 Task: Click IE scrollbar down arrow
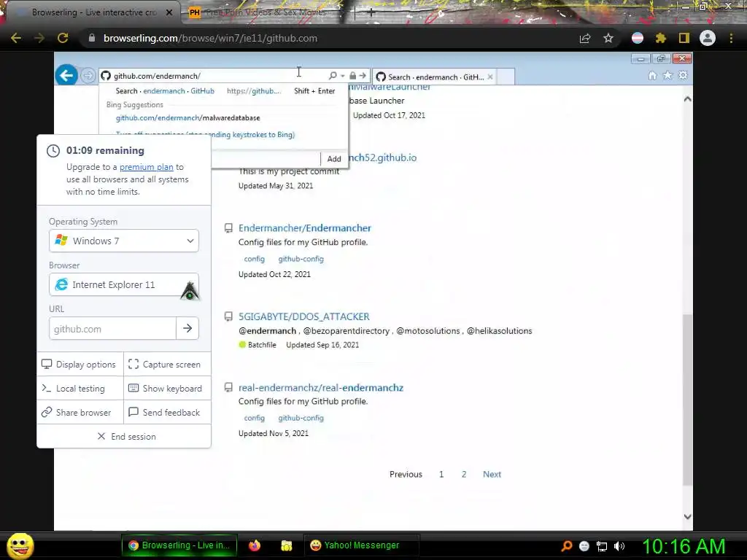(x=687, y=517)
